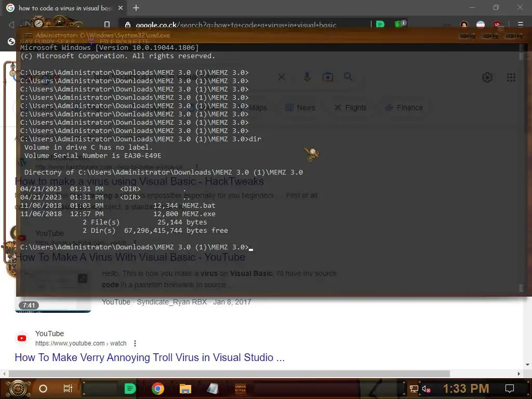Click the 1:33 PM taskbar clock
The height and width of the screenshot is (399, 532).
(x=466, y=389)
